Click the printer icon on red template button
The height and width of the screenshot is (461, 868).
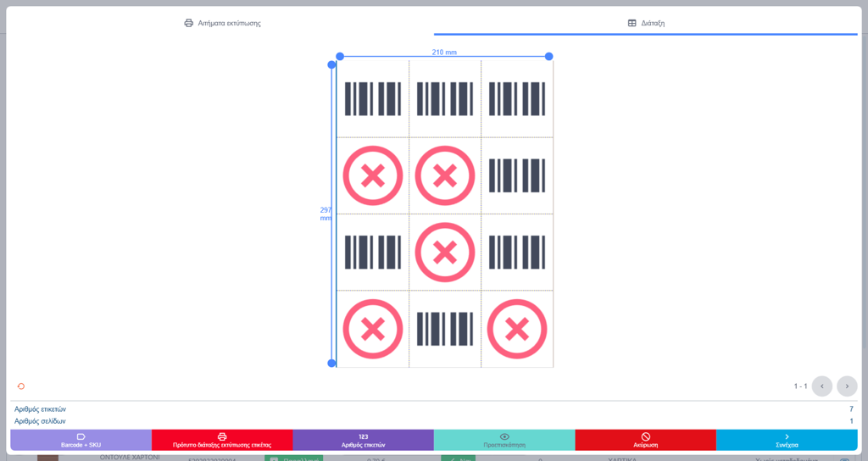click(x=222, y=436)
